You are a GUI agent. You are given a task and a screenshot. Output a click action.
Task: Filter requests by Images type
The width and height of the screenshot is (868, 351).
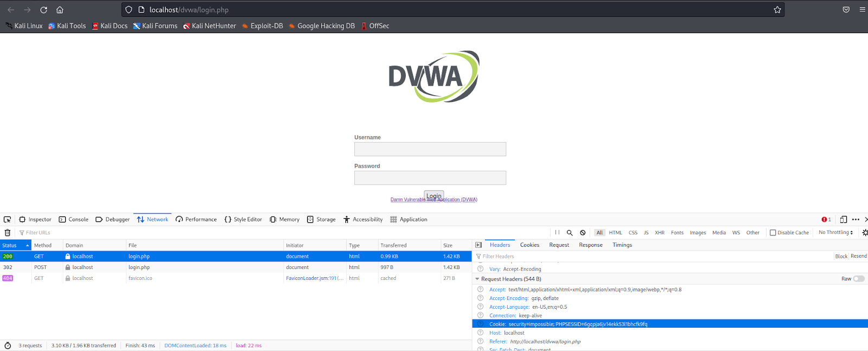tap(698, 233)
